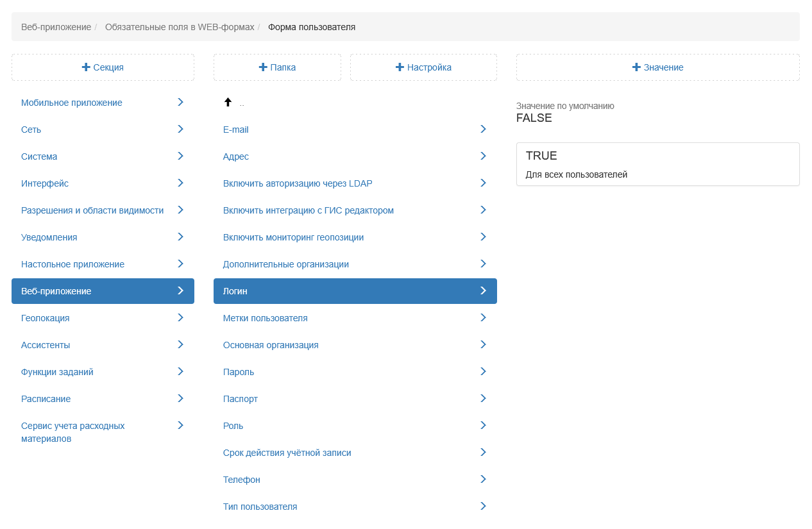
Task: Add a new Значение
Action: [657, 67]
